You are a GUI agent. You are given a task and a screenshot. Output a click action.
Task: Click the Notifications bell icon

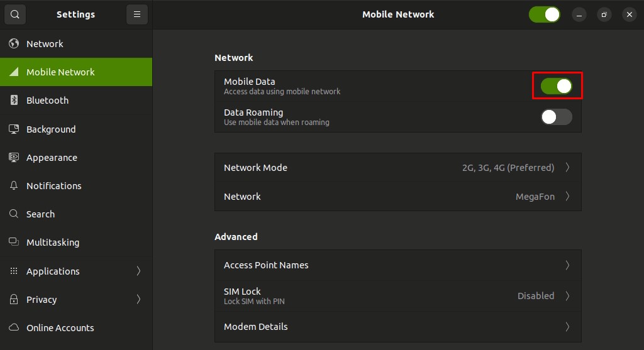pyautogui.click(x=14, y=186)
